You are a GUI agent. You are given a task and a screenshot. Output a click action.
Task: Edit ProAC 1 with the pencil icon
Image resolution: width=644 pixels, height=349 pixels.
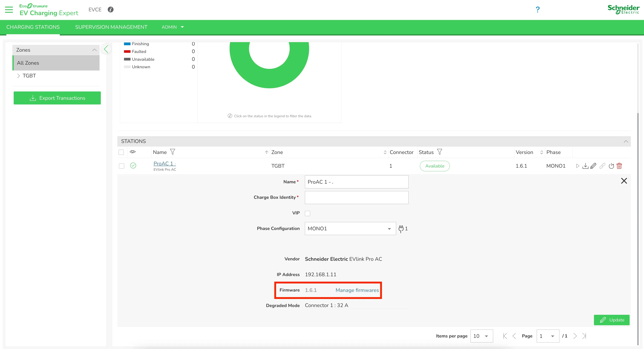click(x=593, y=166)
